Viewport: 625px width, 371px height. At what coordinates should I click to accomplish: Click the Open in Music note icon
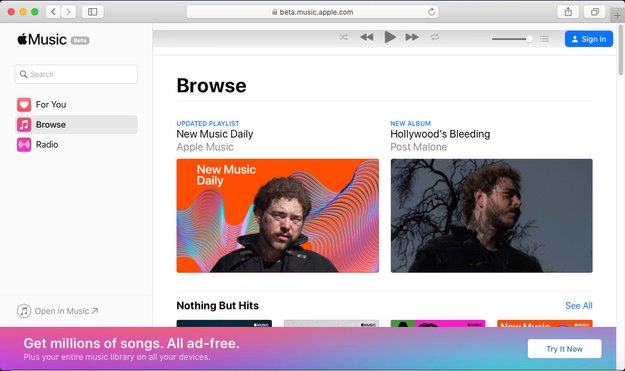tap(24, 311)
